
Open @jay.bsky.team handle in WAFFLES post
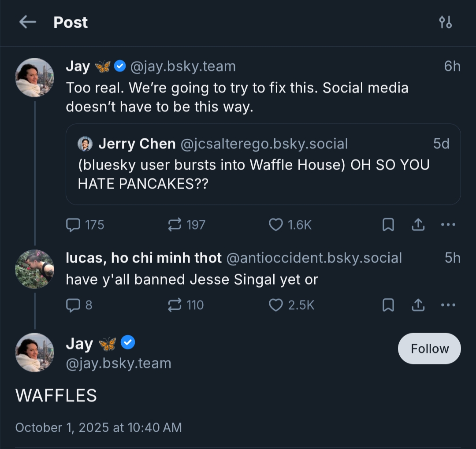point(118,364)
